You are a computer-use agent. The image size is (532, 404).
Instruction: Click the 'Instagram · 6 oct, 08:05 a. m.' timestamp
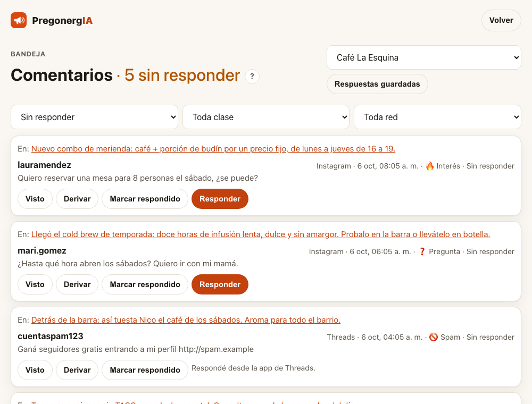coord(368,166)
